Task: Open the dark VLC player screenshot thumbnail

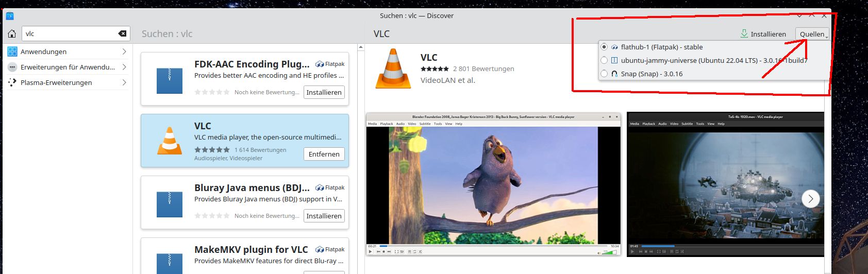Action: [x=725, y=184]
